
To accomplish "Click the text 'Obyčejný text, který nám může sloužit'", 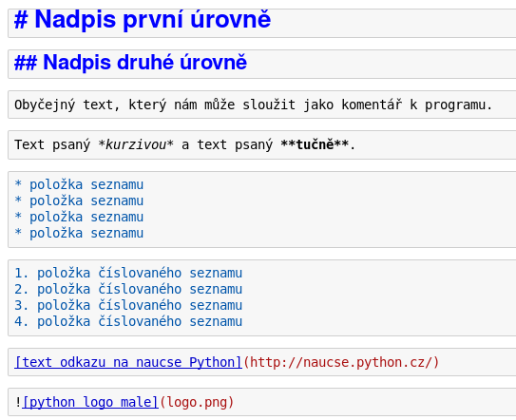I will (x=155, y=105).
